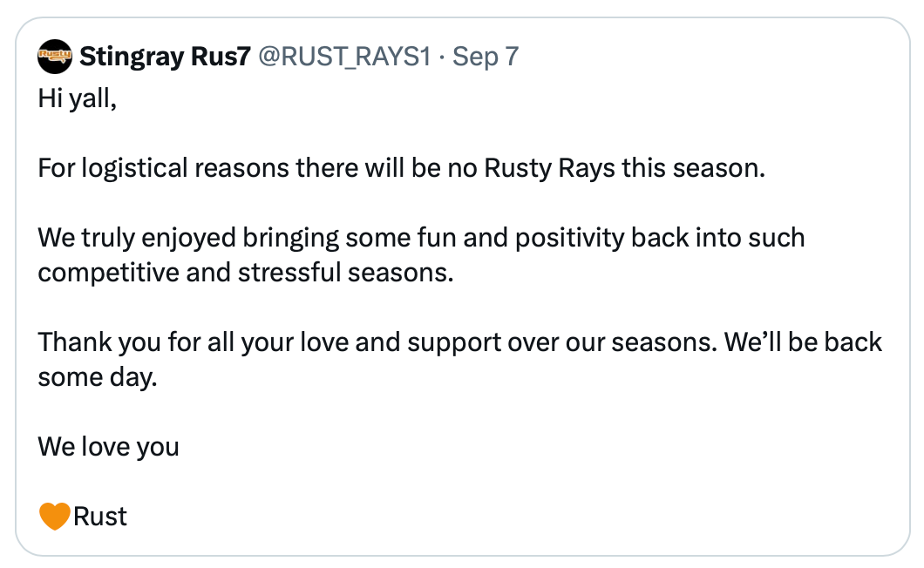Open the Sep 7 timestamp link

(486, 57)
